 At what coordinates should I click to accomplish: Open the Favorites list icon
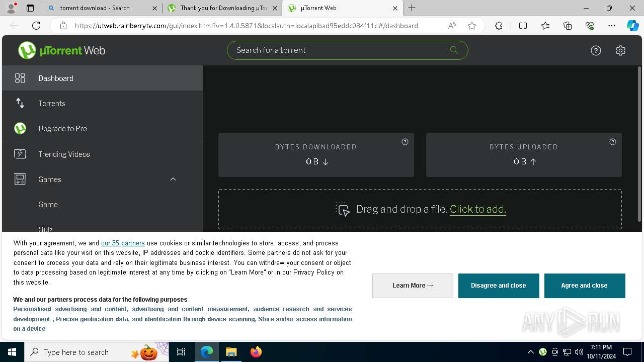[545, 26]
